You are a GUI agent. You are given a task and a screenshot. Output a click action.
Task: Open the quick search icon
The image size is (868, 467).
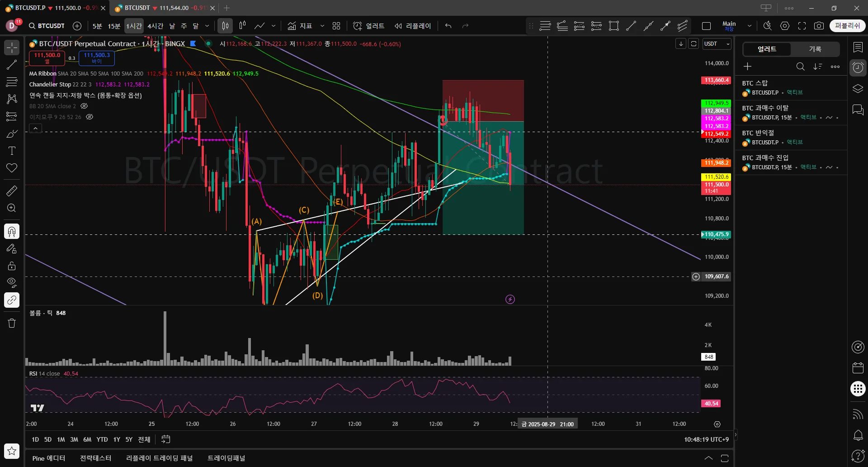pos(767,26)
